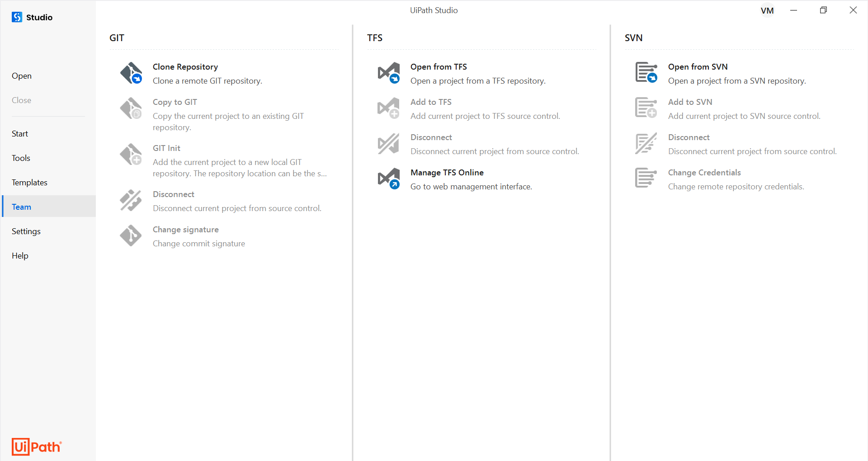Screen dimensions: 868x461
Task: Click the VM user profile avatar
Action: point(767,11)
